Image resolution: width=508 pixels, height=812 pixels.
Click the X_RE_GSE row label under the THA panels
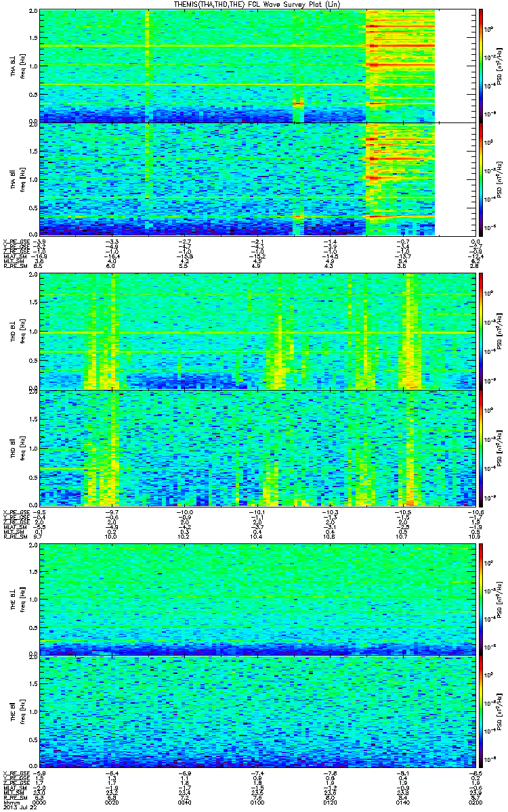click(x=17, y=241)
